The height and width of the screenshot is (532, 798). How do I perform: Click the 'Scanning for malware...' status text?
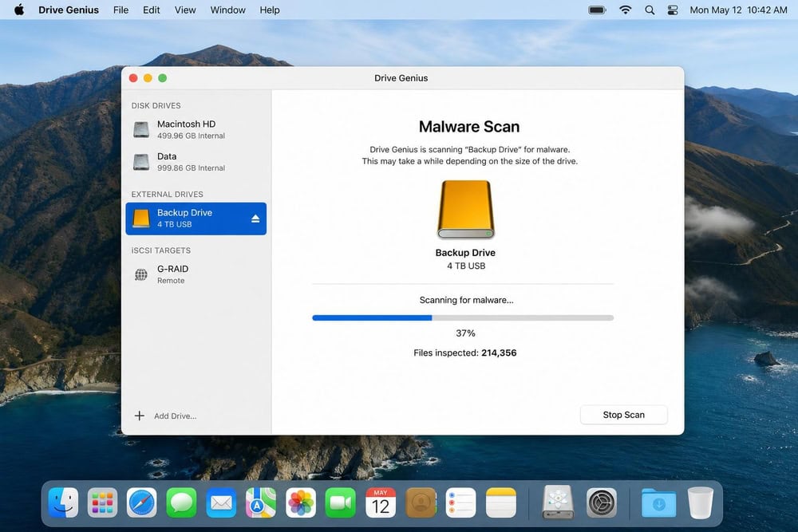tap(466, 300)
